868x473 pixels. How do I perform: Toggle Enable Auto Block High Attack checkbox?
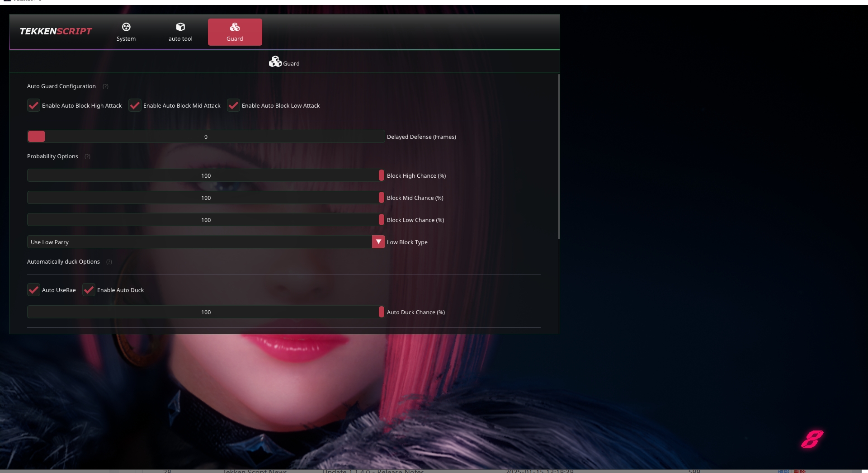click(x=33, y=105)
